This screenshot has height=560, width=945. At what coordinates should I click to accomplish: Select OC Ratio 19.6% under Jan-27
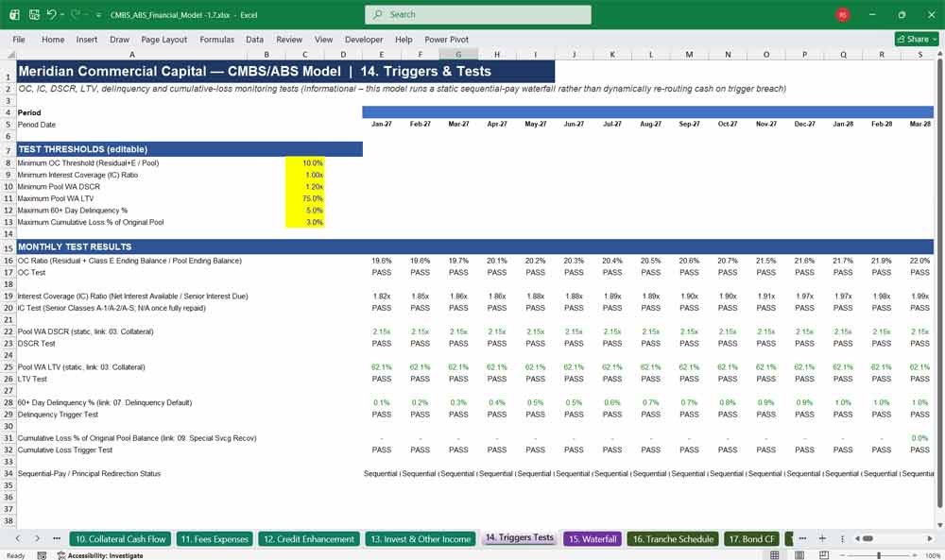point(382,261)
